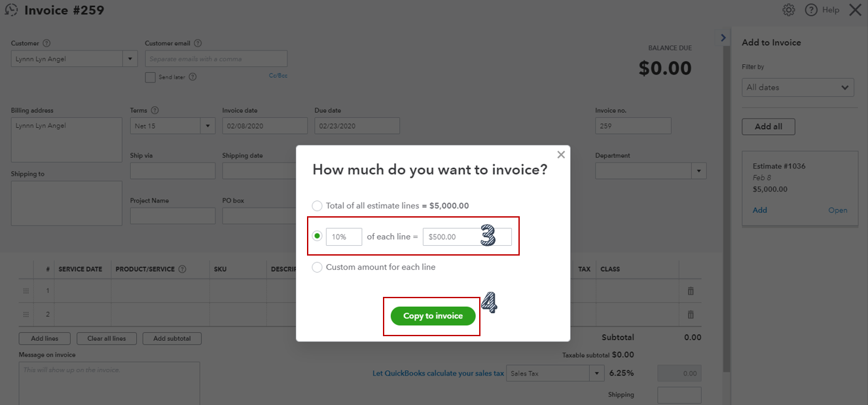Viewport: 868px width, 405px height.
Task: Collapse the Add to Invoice side panel
Action: (x=723, y=38)
